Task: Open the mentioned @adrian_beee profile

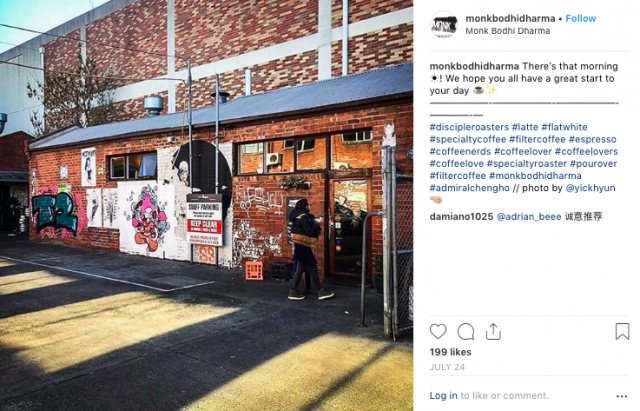Action: (x=529, y=217)
